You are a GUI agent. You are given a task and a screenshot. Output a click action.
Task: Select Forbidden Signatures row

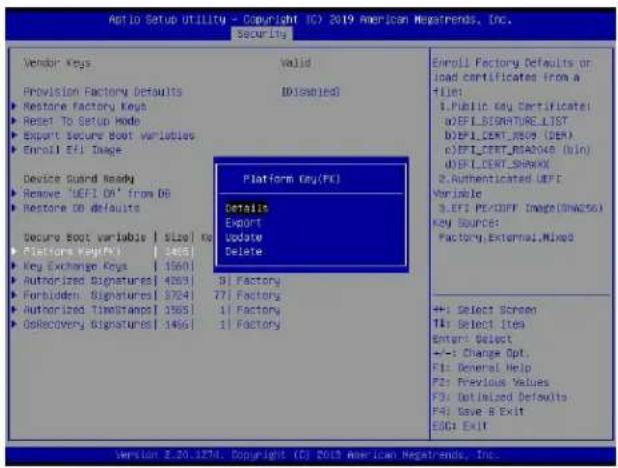[x=146, y=296]
